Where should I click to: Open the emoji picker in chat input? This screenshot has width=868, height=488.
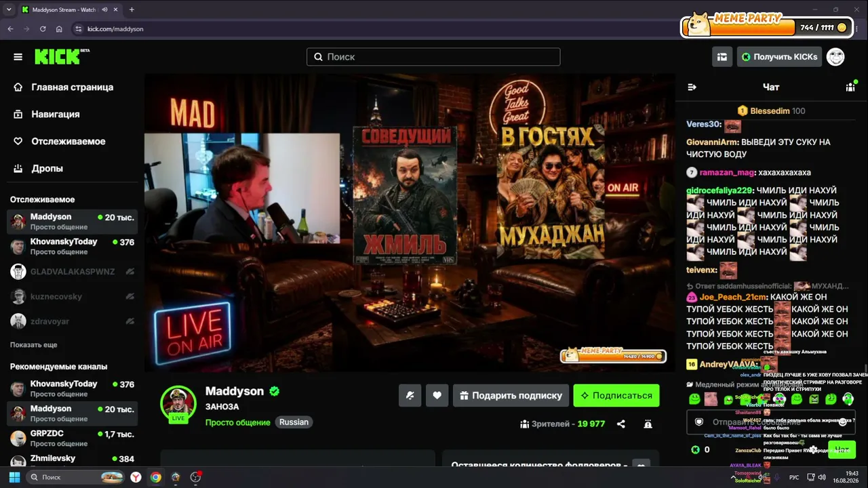pyautogui.click(x=843, y=422)
